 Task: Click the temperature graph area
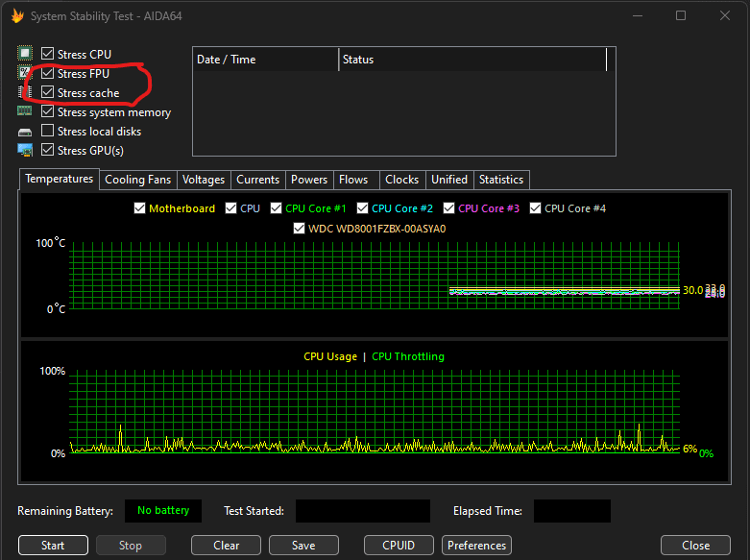click(x=375, y=276)
